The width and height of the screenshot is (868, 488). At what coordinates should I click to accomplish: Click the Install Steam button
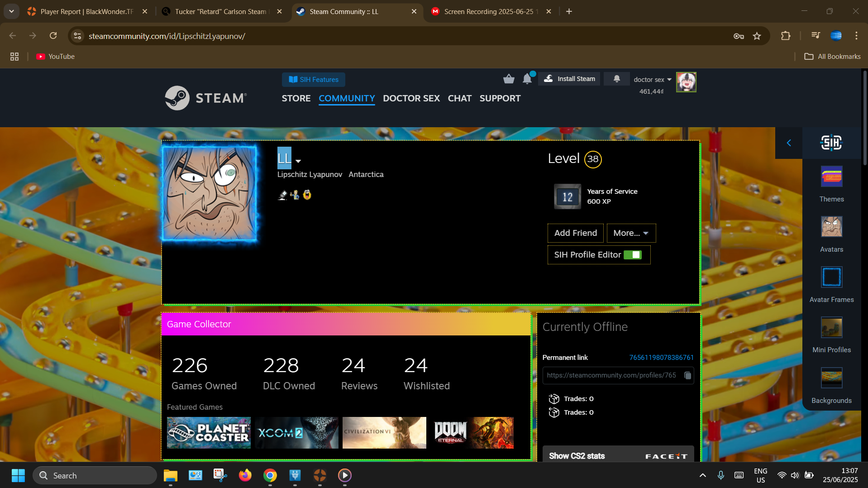point(569,79)
